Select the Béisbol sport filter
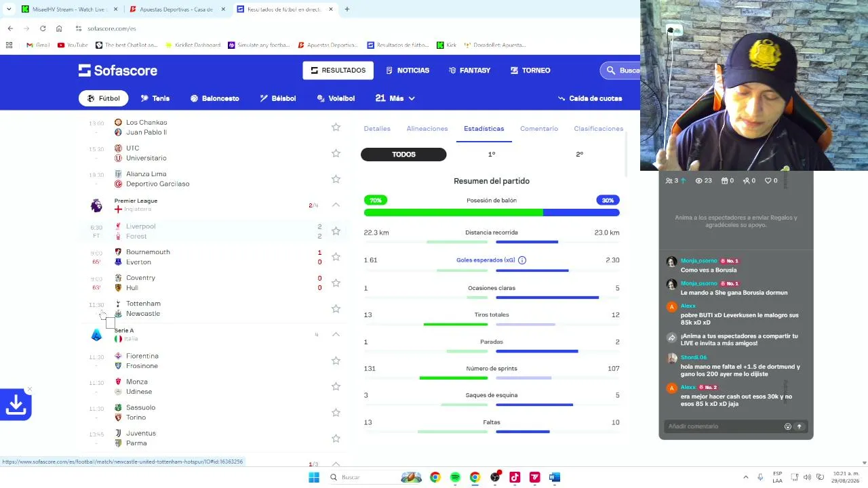868x488 pixels. [278, 98]
